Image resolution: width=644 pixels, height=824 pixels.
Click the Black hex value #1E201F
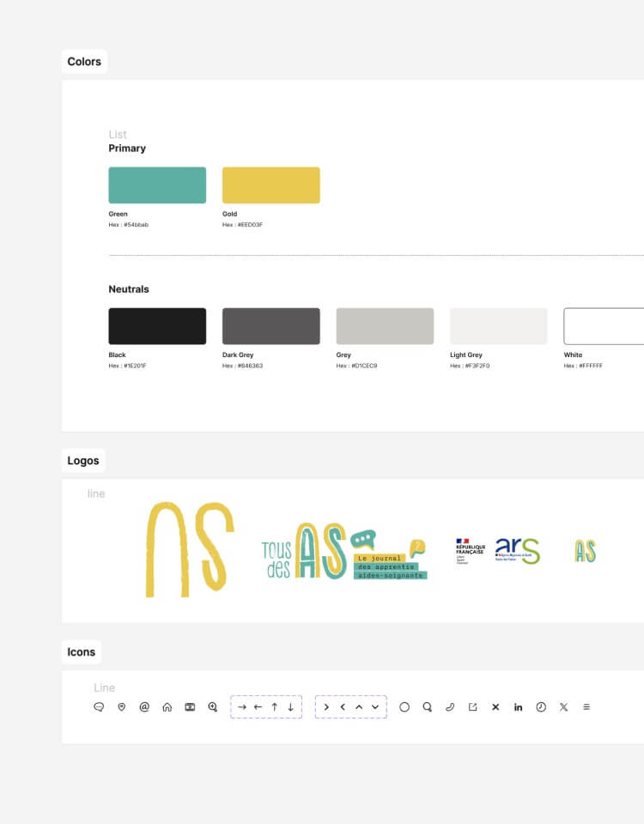[x=135, y=366]
